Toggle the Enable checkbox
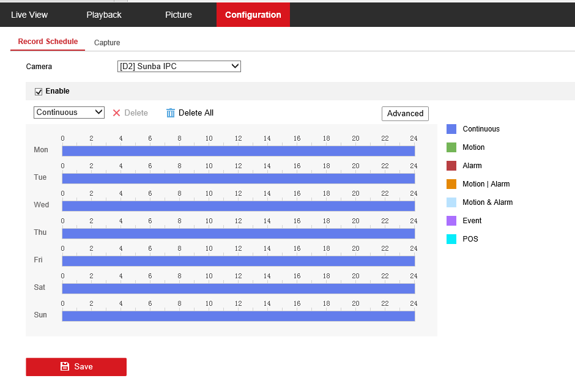575x392 pixels. pyautogui.click(x=39, y=91)
